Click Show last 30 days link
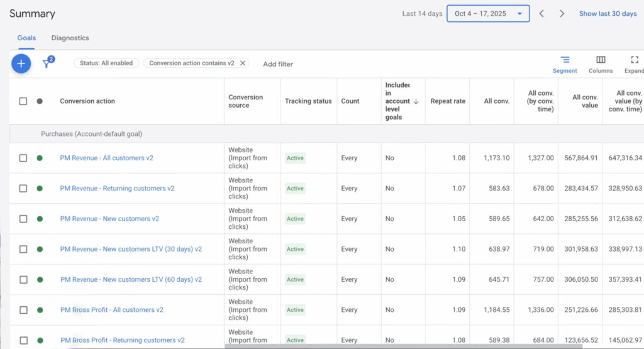This screenshot has width=644, height=349. pos(608,14)
